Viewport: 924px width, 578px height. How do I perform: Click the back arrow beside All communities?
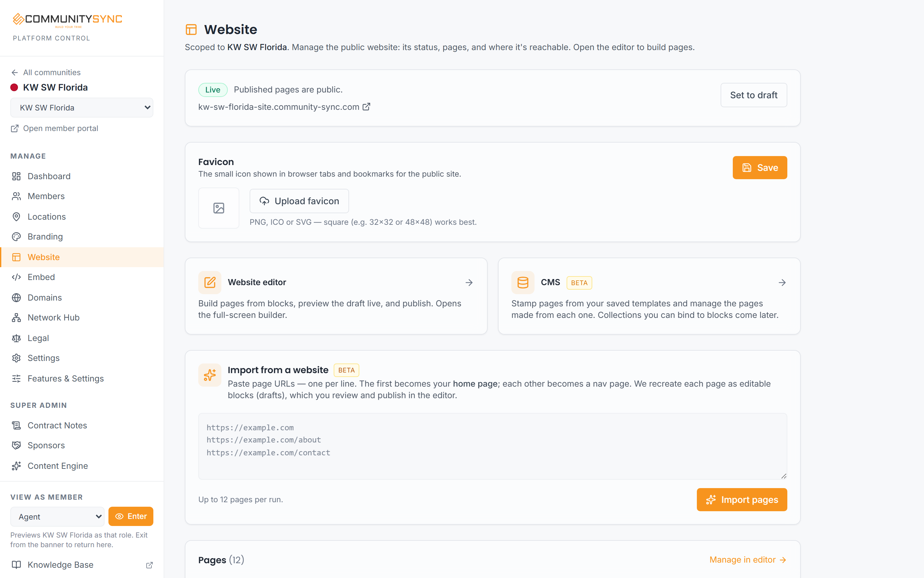click(x=14, y=73)
